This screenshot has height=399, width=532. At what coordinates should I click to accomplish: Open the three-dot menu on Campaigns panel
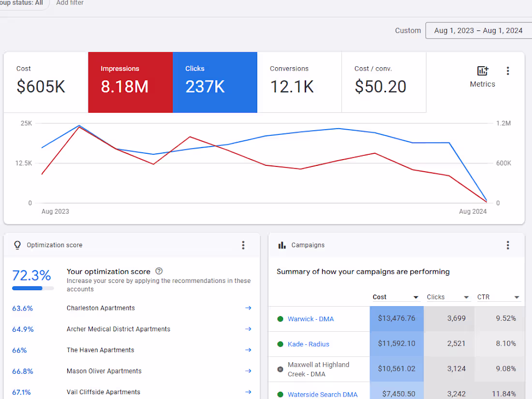(508, 245)
